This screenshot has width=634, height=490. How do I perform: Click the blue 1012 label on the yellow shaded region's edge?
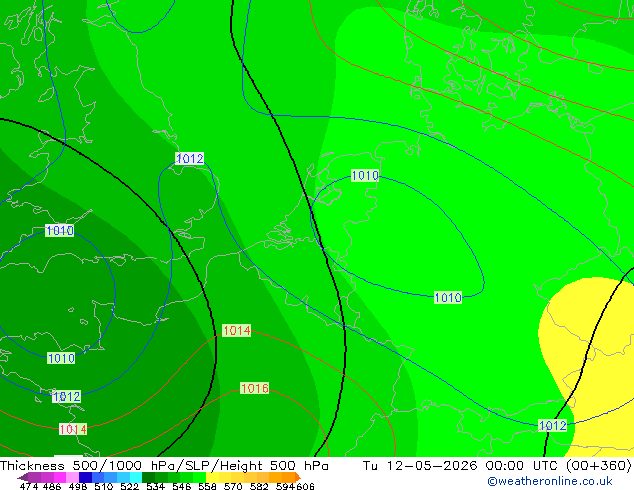(x=553, y=425)
